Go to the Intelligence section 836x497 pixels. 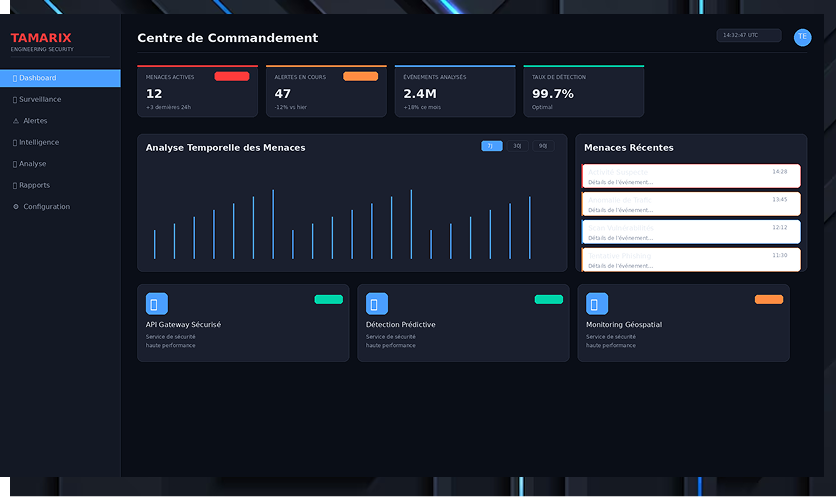[39, 142]
